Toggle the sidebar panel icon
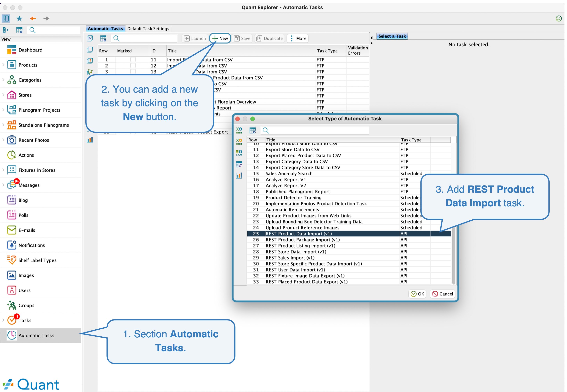Viewport: 567px width, 392px height. (6, 18)
